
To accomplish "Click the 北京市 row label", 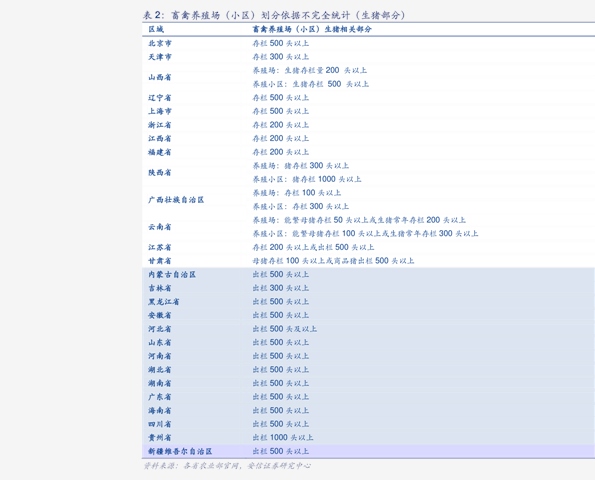I will pyautogui.click(x=160, y=43).
